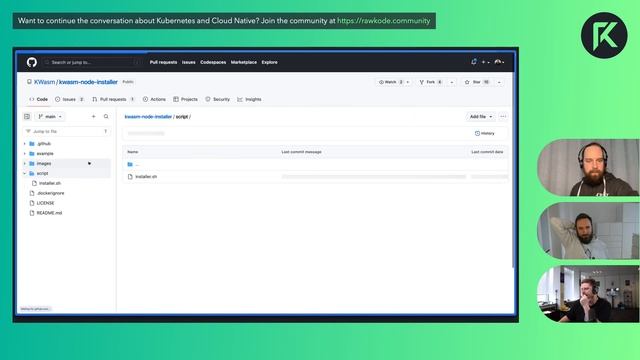Focus the Jump to file filter field
Image resolution: width=640 pixels, height=360 pixels.
coord(67,131)
